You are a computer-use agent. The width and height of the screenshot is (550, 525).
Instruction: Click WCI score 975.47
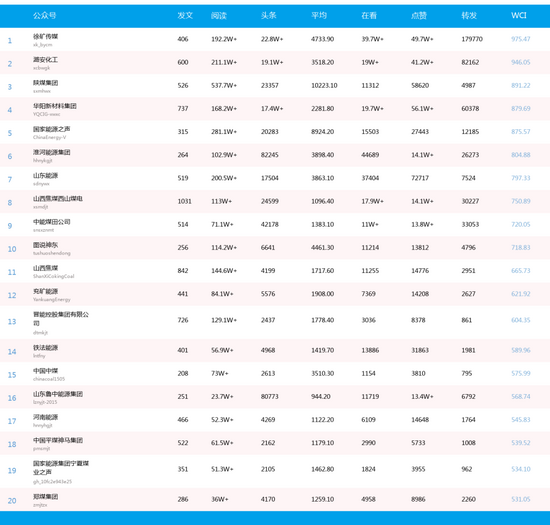[x=521, y=39]
